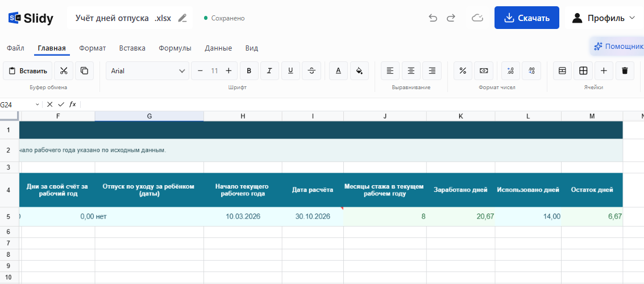Click the Slidy logo

(31, 18)
